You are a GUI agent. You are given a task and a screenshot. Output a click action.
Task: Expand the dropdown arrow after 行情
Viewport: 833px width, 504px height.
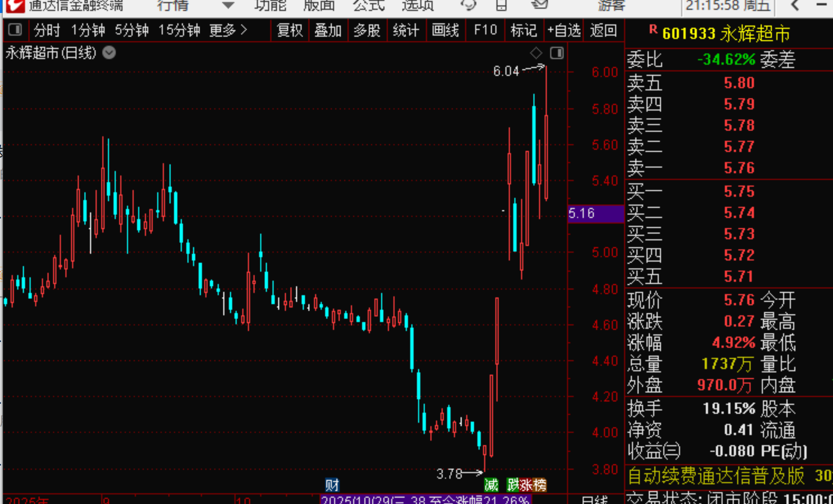coord(228,6)
